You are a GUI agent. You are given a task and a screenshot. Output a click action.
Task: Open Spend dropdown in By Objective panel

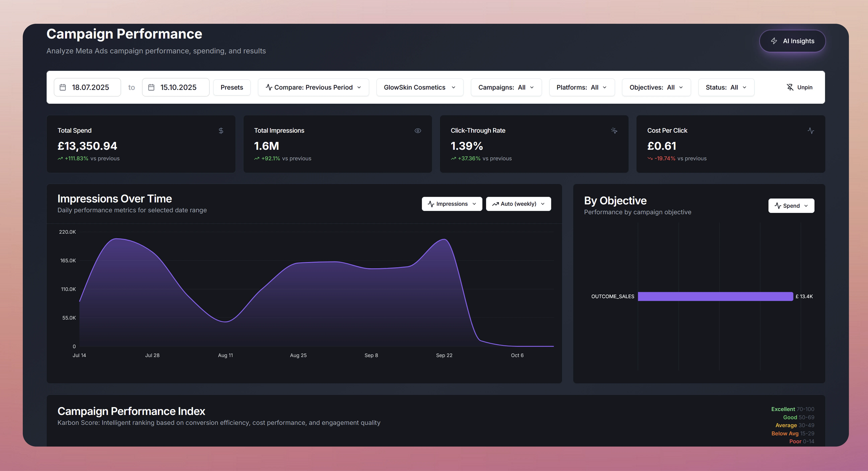[791, 206]
